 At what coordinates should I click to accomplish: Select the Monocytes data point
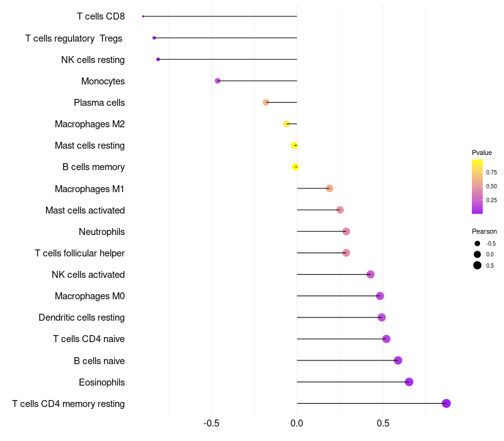tap(218, 81)
